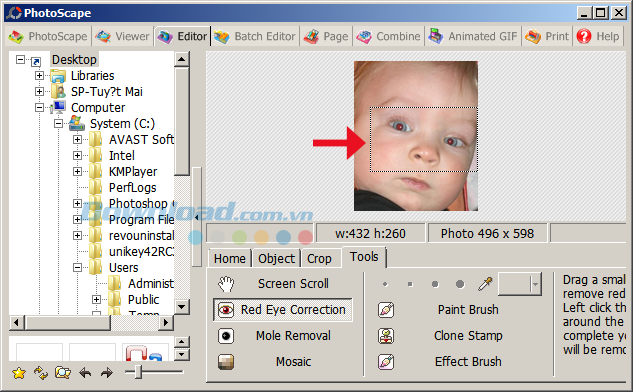
Task: Pick the small square brush size
Action: point(410,284)
